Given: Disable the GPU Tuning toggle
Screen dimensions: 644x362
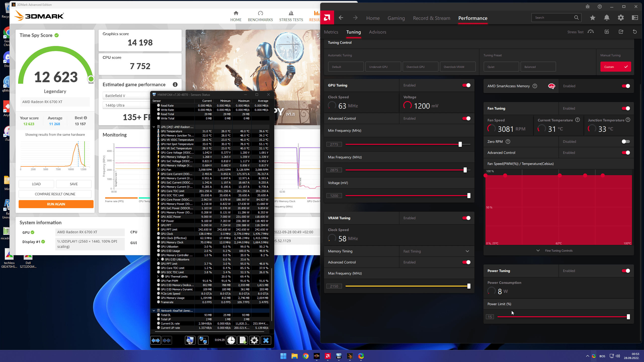Looking at the screenshot, I should (x=466, y=85).
